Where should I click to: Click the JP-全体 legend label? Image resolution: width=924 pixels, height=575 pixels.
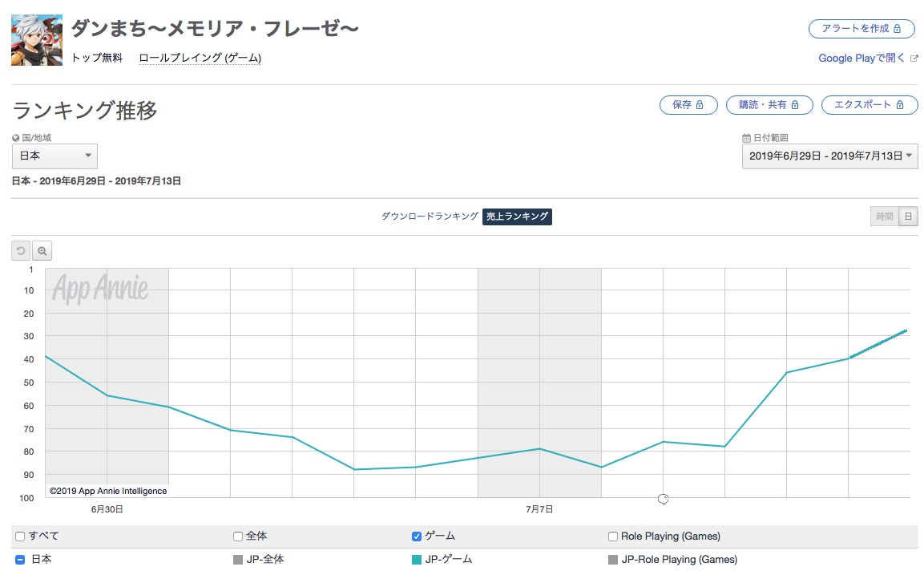tap(265, 560)
